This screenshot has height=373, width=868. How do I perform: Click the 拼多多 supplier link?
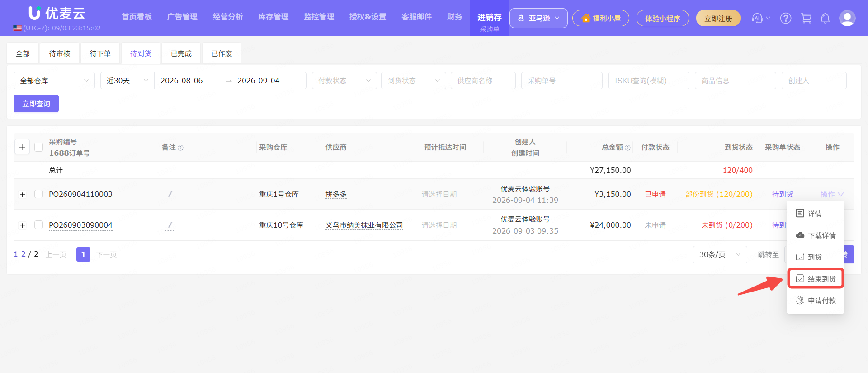tap(336, 194)
